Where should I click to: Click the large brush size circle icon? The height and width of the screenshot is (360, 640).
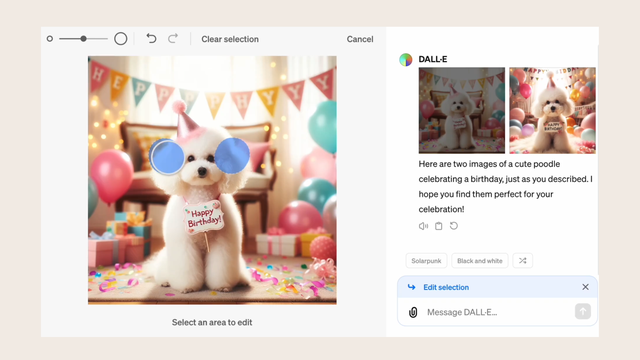tap(120, 39)
